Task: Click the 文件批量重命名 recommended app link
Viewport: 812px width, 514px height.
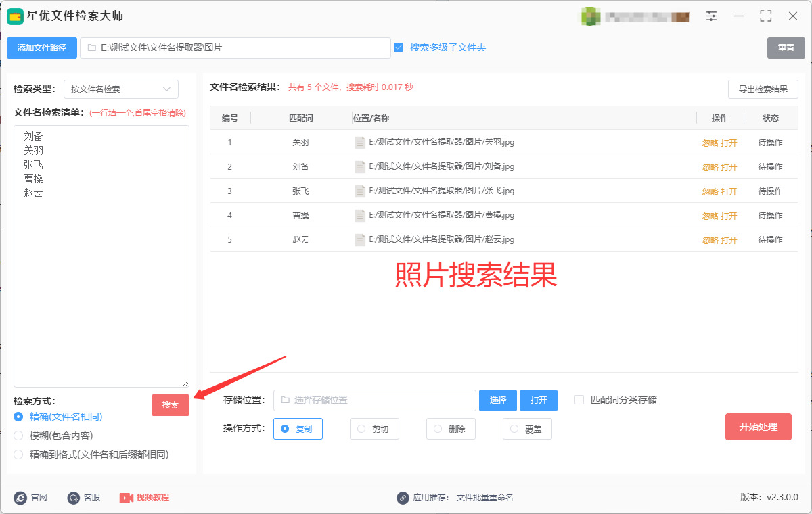Action: (x=485, y=498)
